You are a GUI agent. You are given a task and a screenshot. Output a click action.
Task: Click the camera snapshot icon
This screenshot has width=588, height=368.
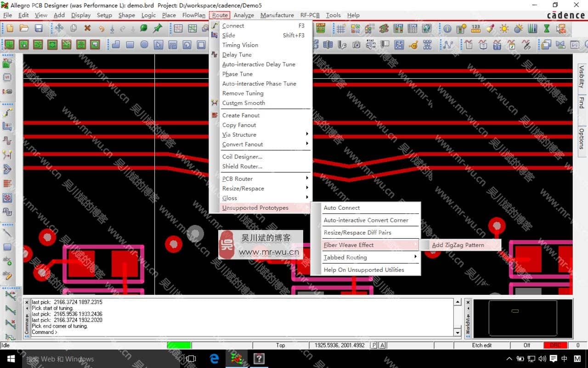(356, 45)
